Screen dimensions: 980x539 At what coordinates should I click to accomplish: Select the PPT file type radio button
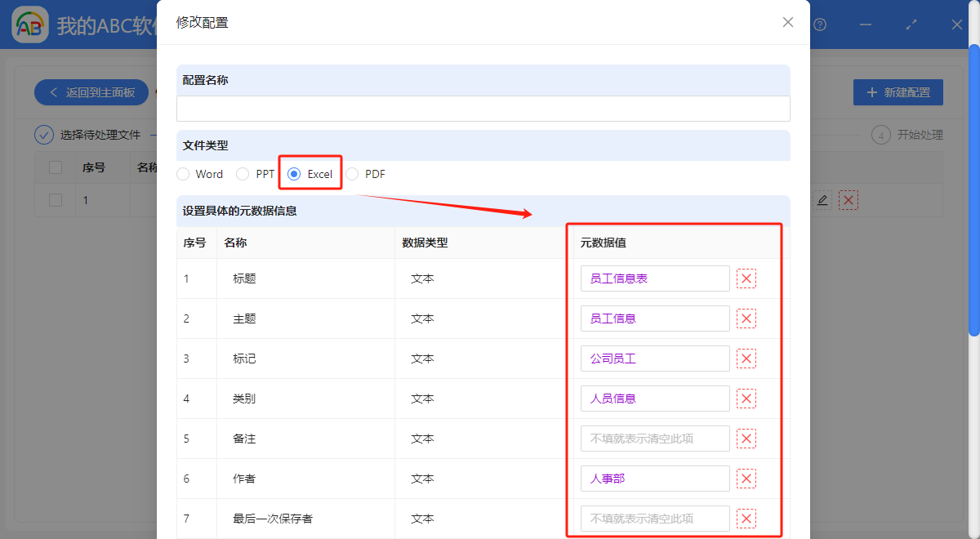(243, 174)
